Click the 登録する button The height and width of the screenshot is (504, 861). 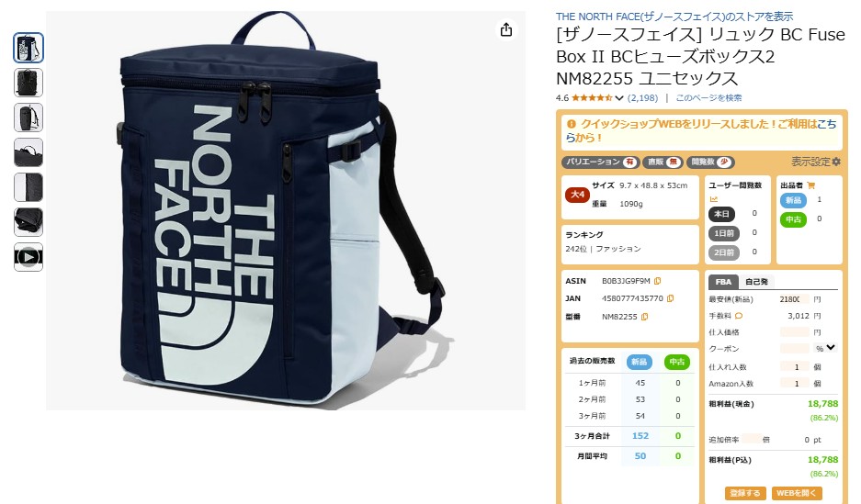coord(745,492)
